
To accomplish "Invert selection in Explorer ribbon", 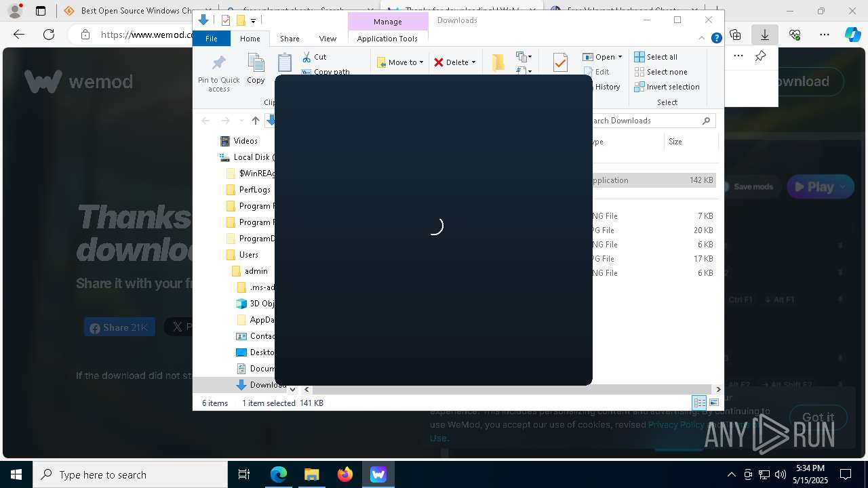I will tap(667, 87).
